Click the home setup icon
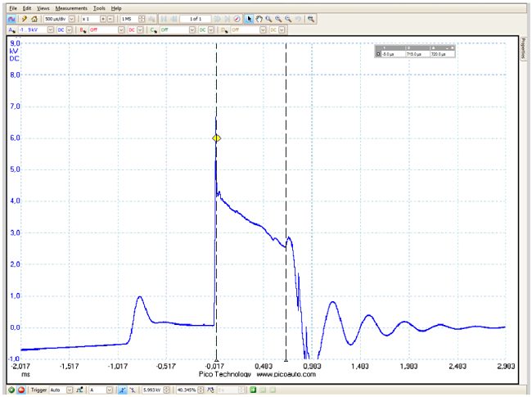The height and width of the screenshot is (397, 532). coord(35,18)
